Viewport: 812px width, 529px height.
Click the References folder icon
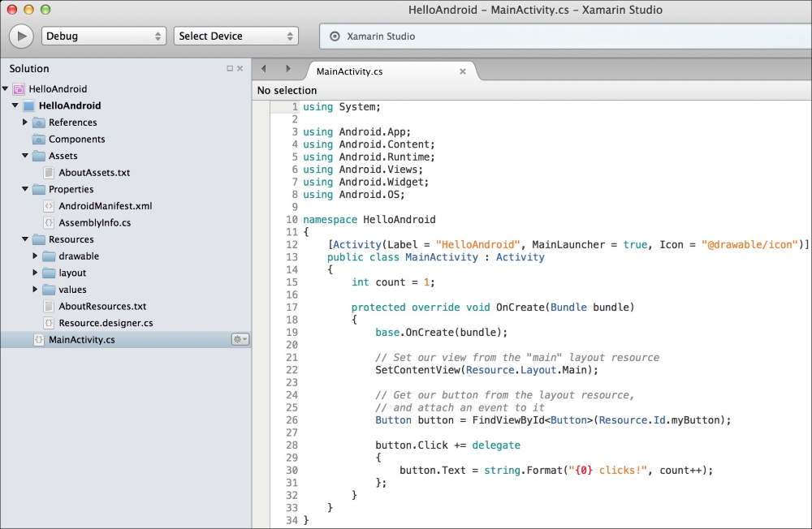39,123
